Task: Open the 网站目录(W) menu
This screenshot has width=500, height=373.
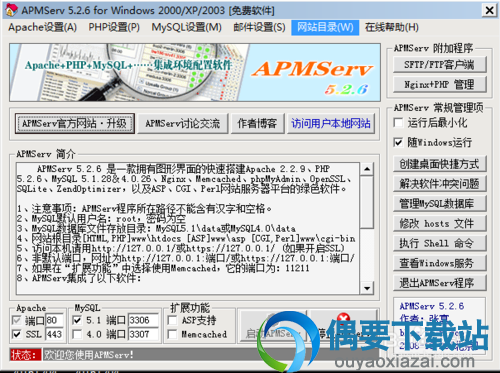Action: pyautogui.click(x=325, y=27)
